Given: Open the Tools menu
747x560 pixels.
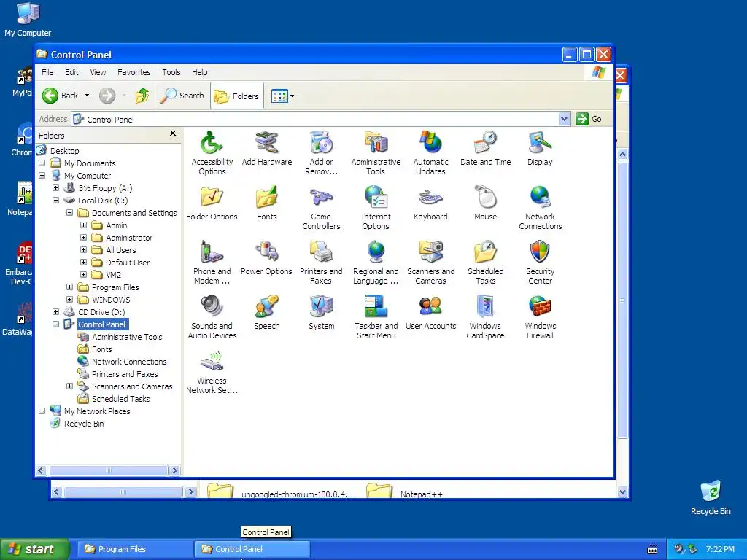Looking at the screenshot, I should [x=171, y=72].
